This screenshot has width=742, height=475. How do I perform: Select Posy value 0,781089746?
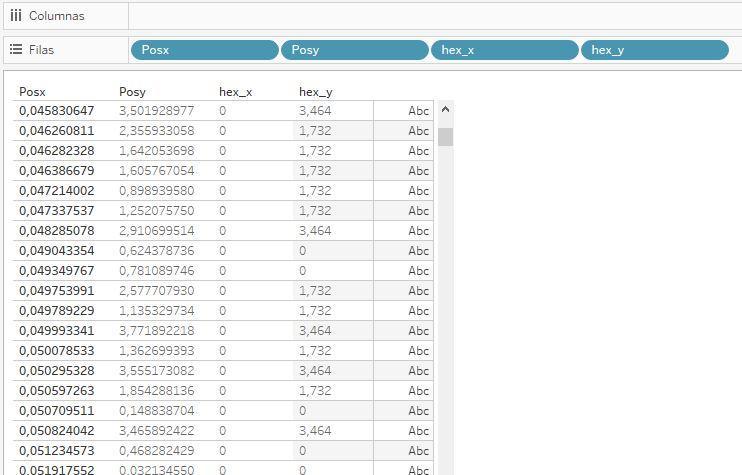(x=157, y=271)
